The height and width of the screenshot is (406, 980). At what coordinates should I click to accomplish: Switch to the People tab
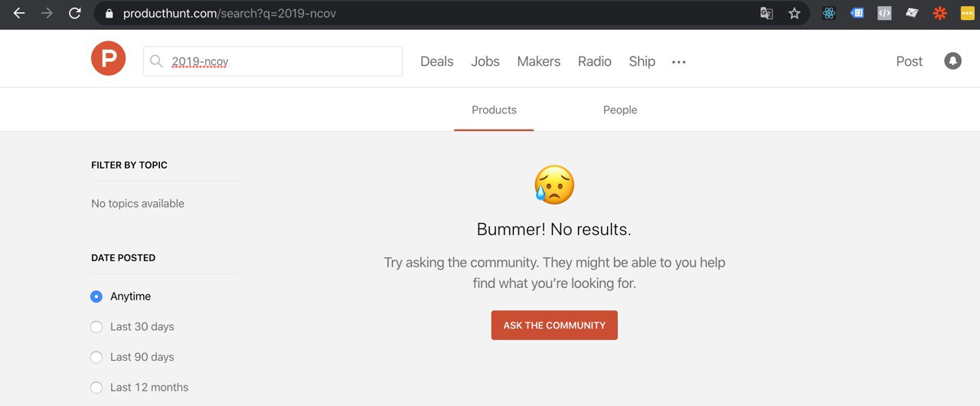tap(620, 110)
